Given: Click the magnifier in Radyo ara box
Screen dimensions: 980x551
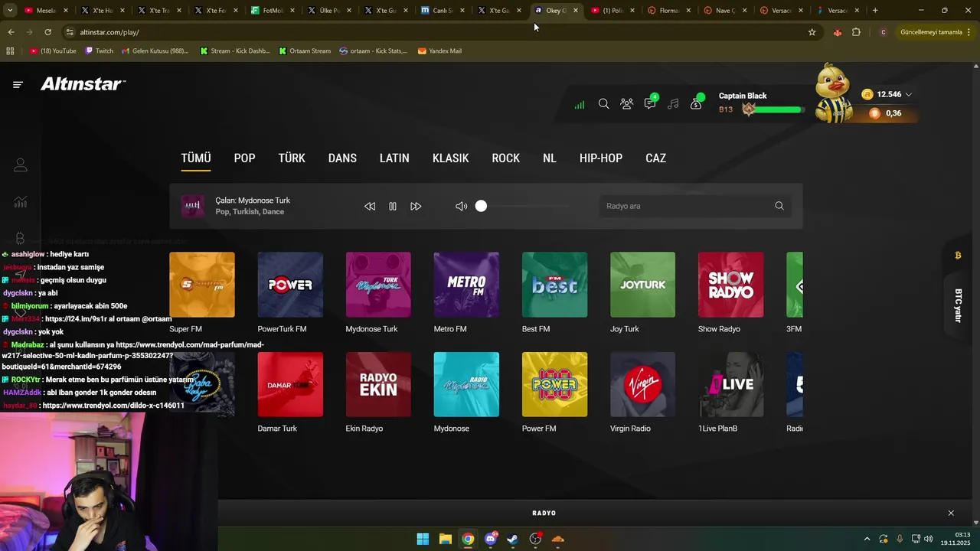Looking at the screenshot, I should click(779, 206).
